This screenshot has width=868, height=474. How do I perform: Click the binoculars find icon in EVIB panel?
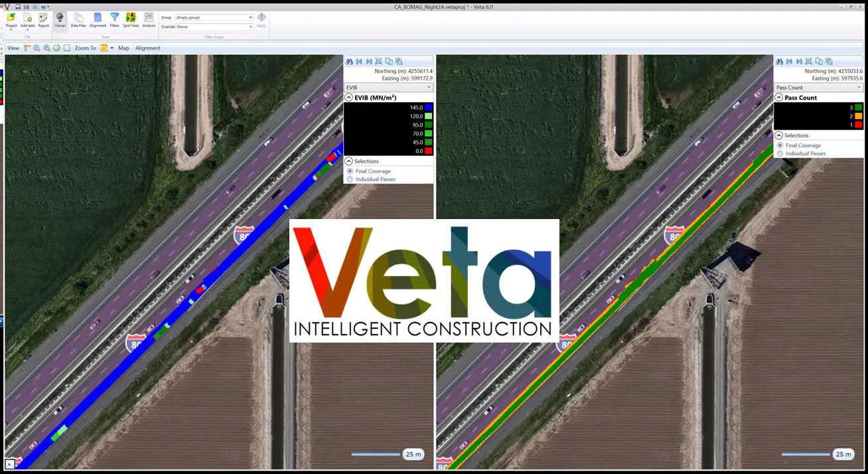click(x=349, y=61)
